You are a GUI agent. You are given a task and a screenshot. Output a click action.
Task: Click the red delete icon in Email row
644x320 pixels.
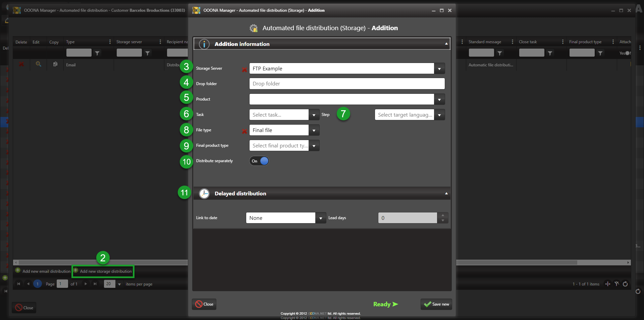21,64
